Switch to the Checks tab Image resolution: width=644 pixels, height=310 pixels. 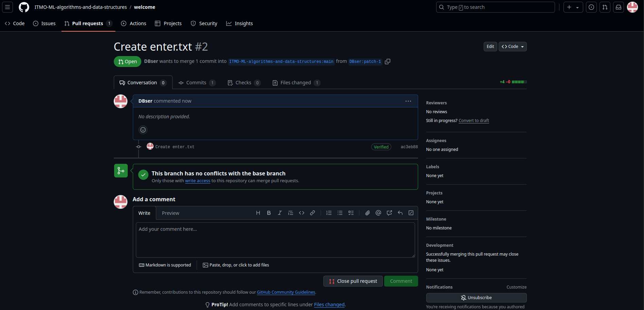[x=244, y=83]
